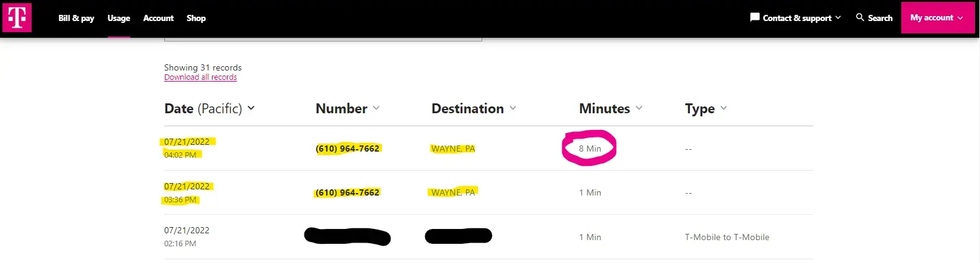Screen dimensions: 980x263
Task: Click the T-Mobile to T-Mobile type cell
Action: coord(726,237)
